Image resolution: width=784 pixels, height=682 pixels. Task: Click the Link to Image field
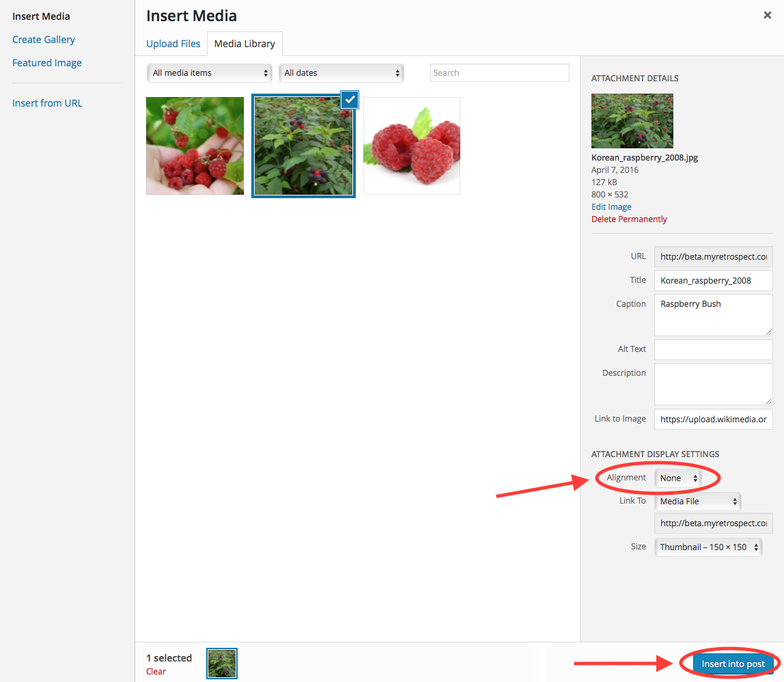714,420
